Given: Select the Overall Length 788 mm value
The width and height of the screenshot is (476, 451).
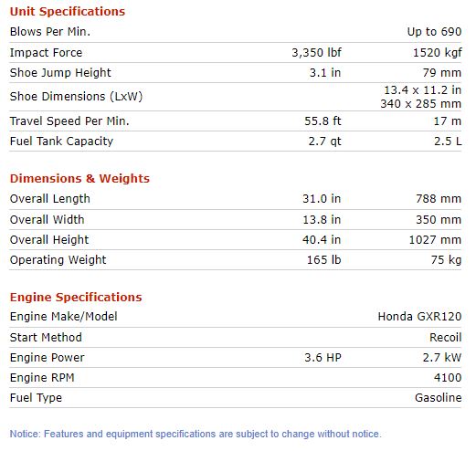Looking at the screenshot, I should (439, 199).
